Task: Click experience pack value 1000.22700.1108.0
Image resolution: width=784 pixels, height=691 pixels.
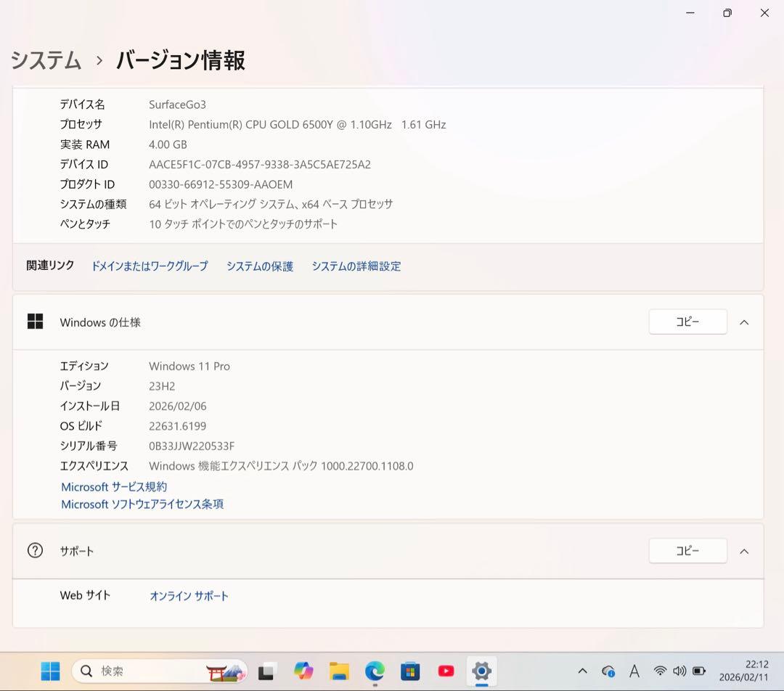Action: (367, 466)
